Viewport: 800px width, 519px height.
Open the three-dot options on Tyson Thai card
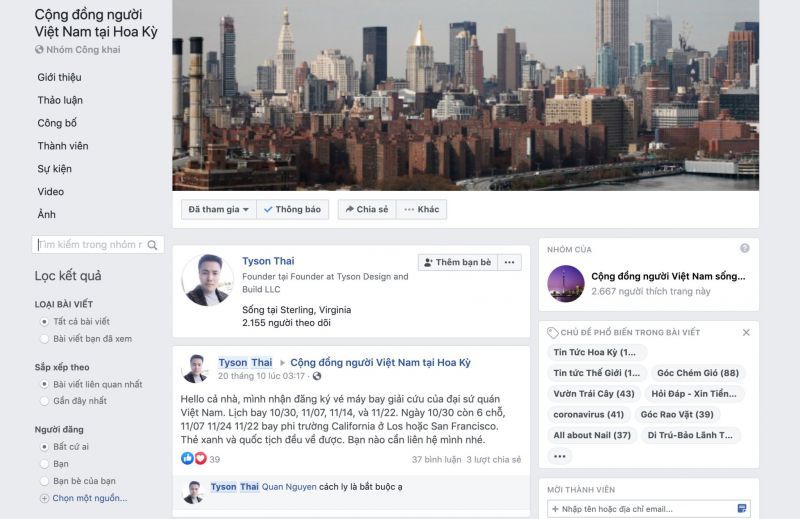pyautogui.click(x=509, y=262)
